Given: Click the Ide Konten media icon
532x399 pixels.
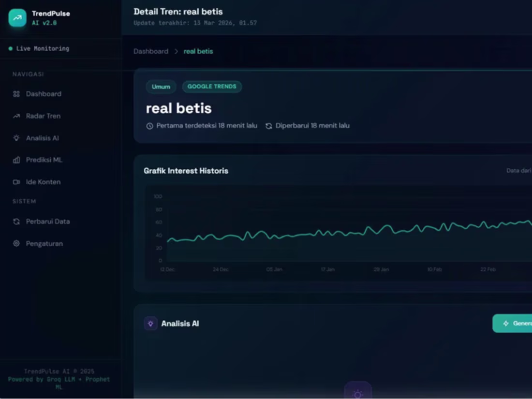Looking at the screenshot, I should pos(17,181).
